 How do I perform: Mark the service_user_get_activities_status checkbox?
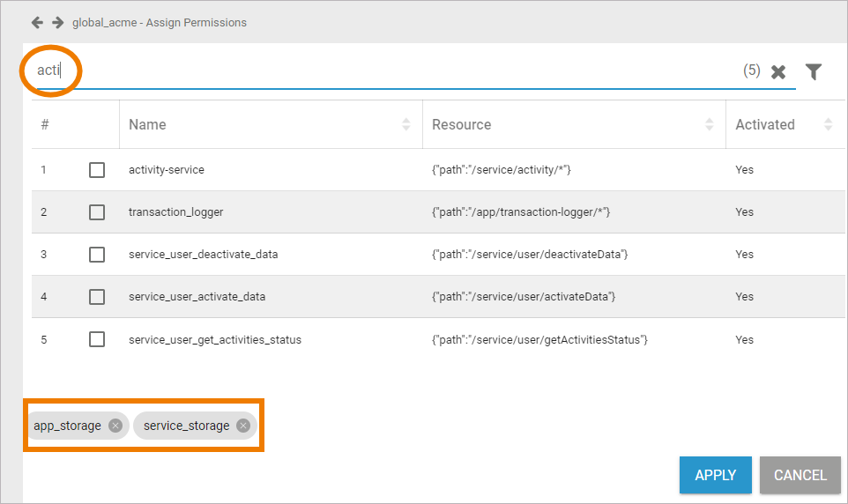(x=97, y=339)
